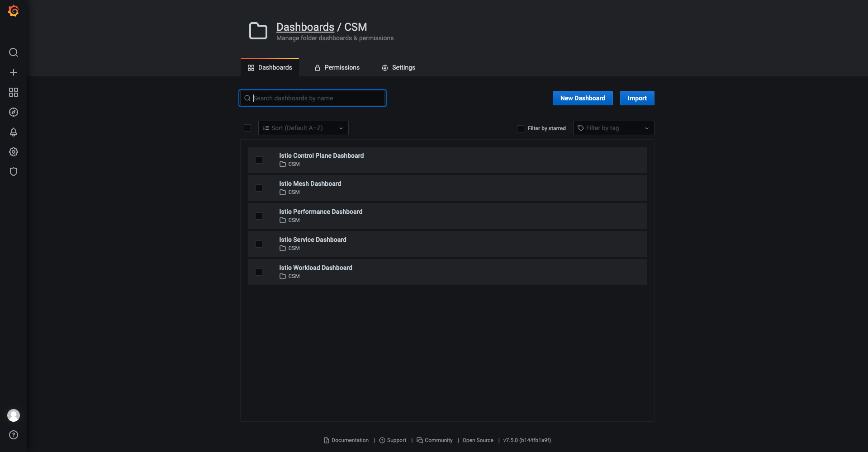Switch to the Dashboards tab
Viewport: 868px width, 452px height.
270,67
